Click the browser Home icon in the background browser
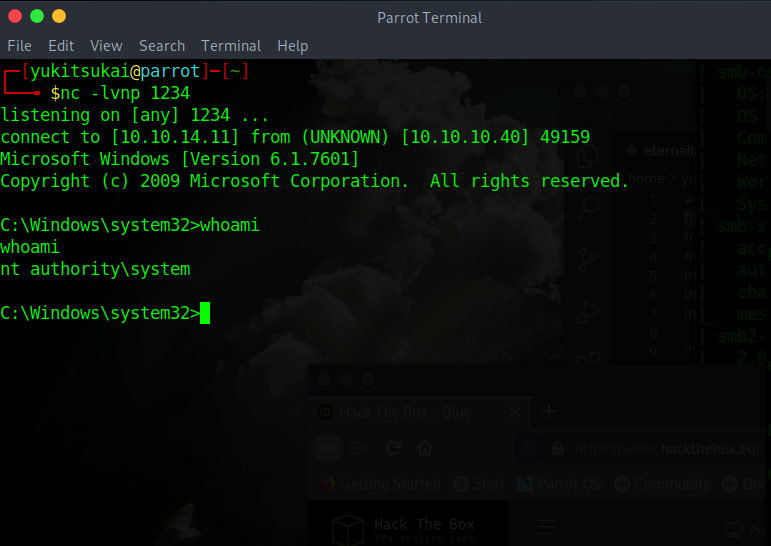 click(x=425, y=448)
